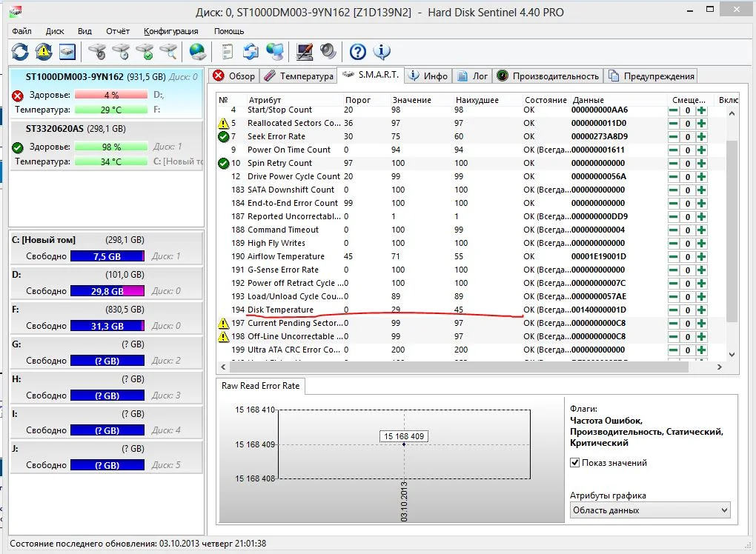Click the vertical scrollbar down arrow in SMART table
Screen dimensions: 756x554
[x=732, y=355]
